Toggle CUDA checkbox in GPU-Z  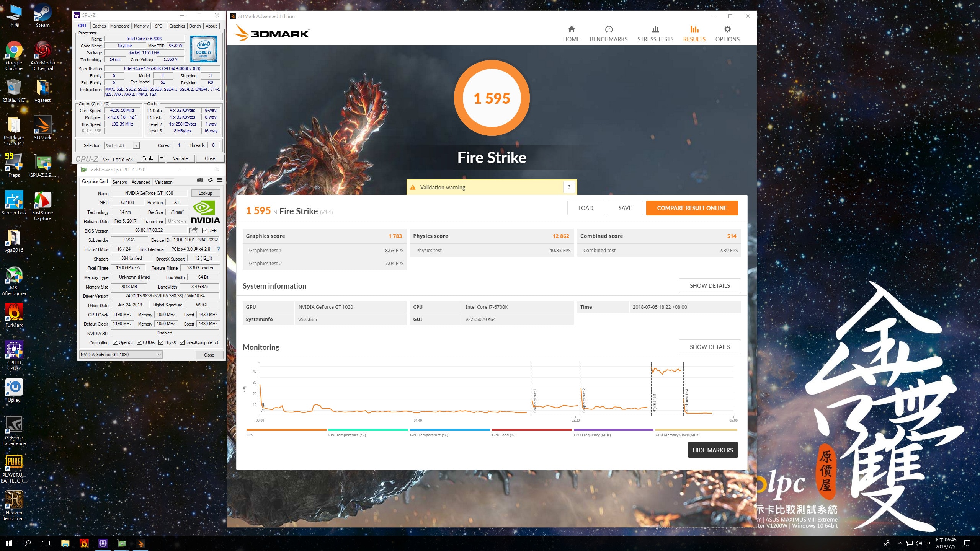(x=139, y=342)
